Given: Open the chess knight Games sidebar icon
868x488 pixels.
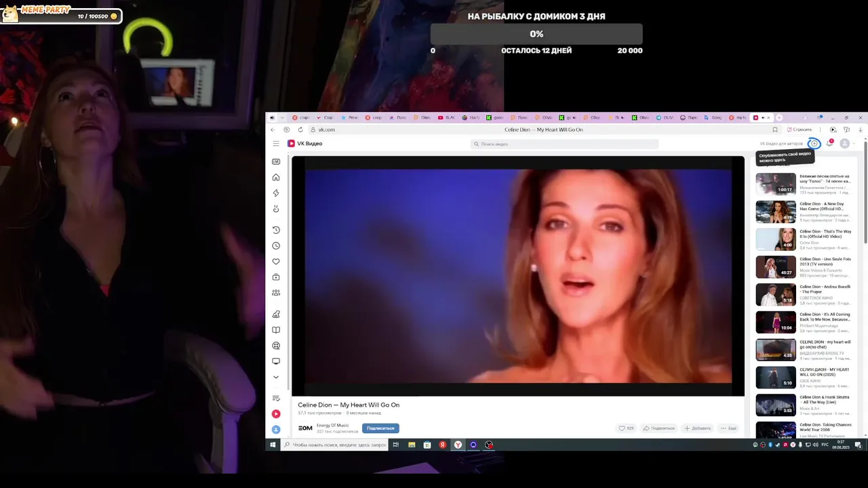Looking at the screenshot, I should (x=276, y=314).
